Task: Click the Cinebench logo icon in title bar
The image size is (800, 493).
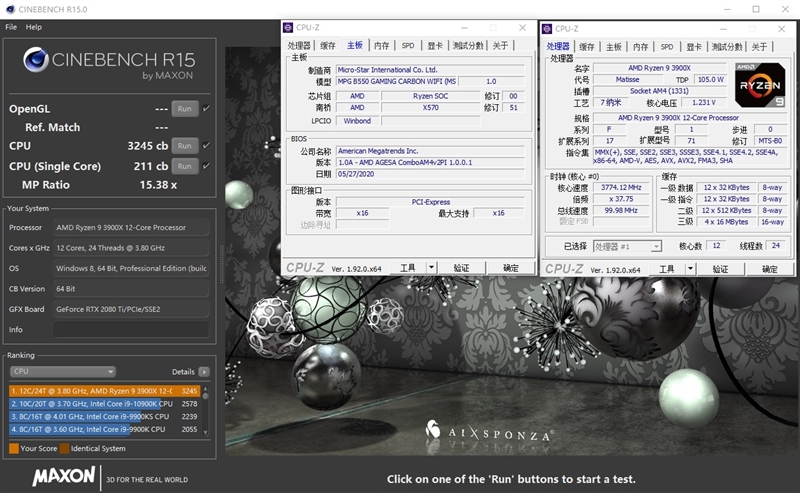Action: coord(9,8)
